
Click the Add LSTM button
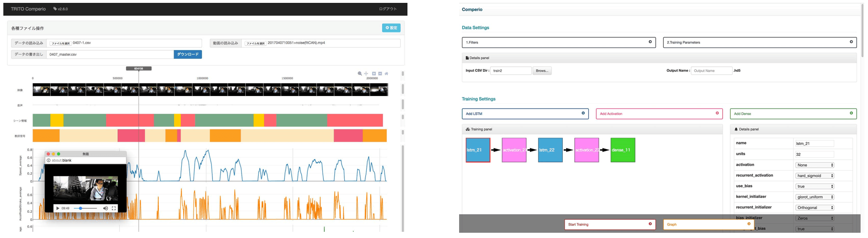pyautogui.click(x=525, y=114)
